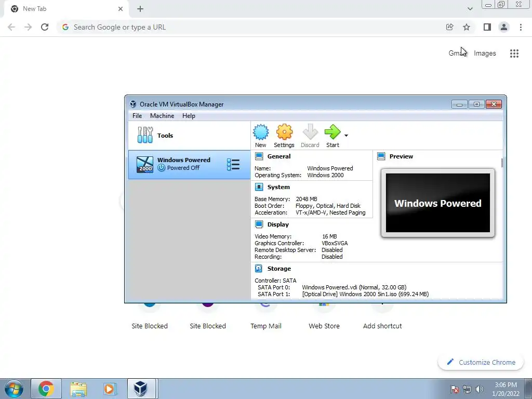Image resolution: width=532 pixels, height=399 pixels.
Task: Bookmark this tab with star icon
Action: (x=467, y=27)
